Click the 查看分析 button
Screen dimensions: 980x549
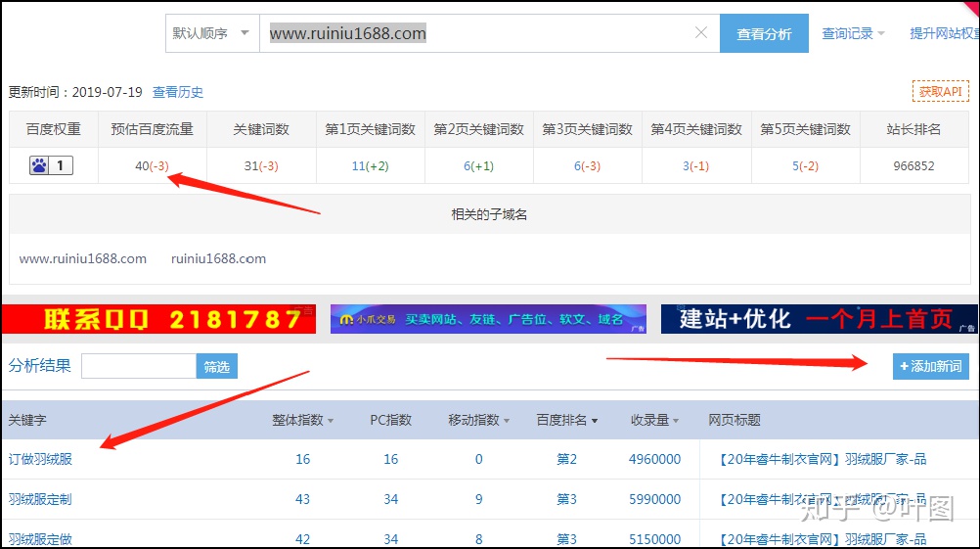point(764,33)
